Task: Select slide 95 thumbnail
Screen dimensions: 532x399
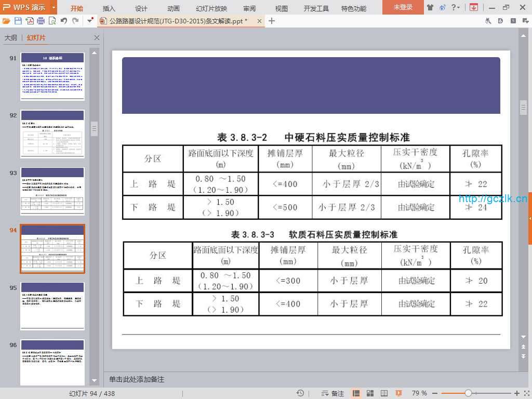Action: (52, 306)
